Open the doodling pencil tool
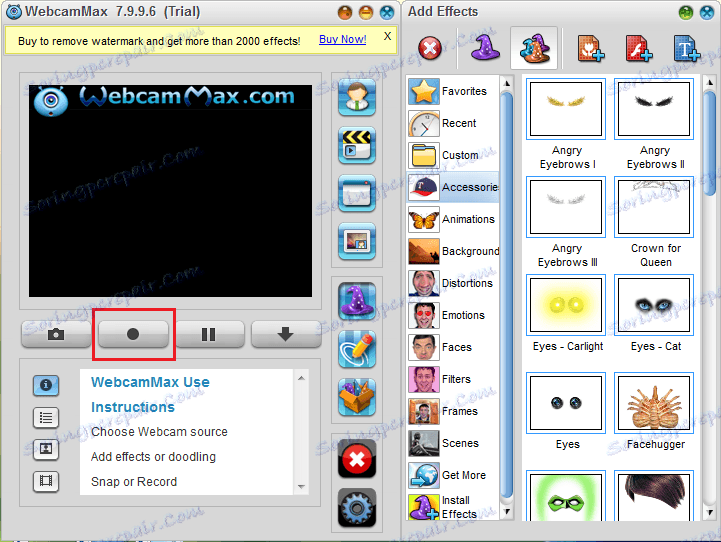721x542 pixels. tap(357, 349)
